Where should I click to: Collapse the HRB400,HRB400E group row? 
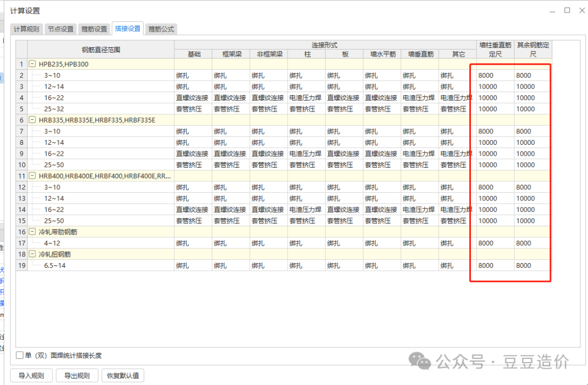[x=33, y=176]
